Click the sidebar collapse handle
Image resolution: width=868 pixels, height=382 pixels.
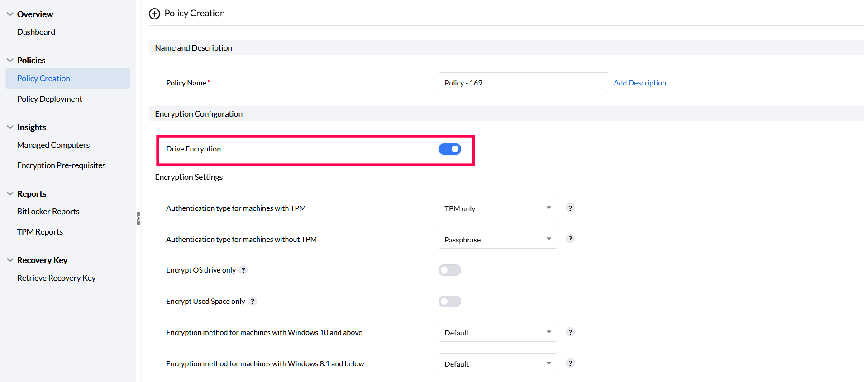138,218
